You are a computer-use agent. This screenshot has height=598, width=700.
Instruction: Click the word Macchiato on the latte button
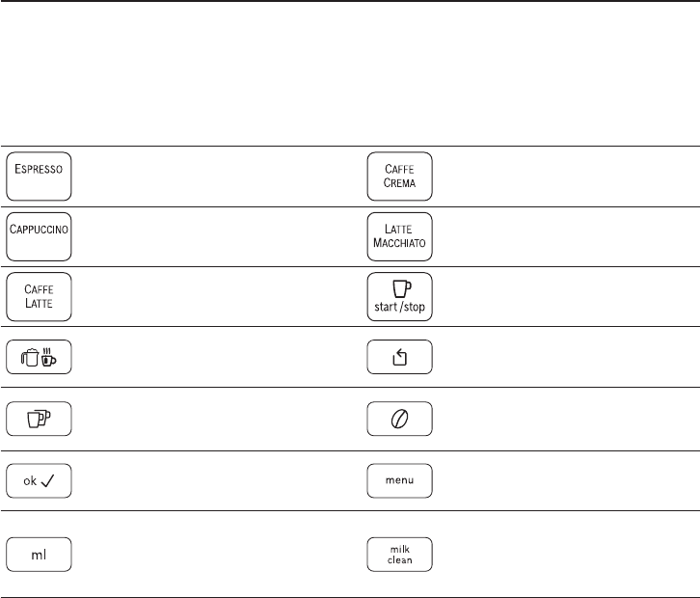(x=400, y=243)
